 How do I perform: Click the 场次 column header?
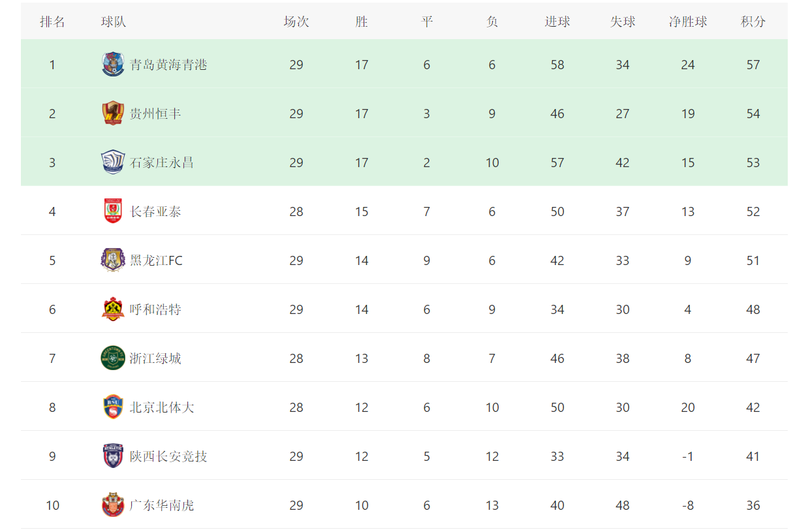(x=296, y=22)
